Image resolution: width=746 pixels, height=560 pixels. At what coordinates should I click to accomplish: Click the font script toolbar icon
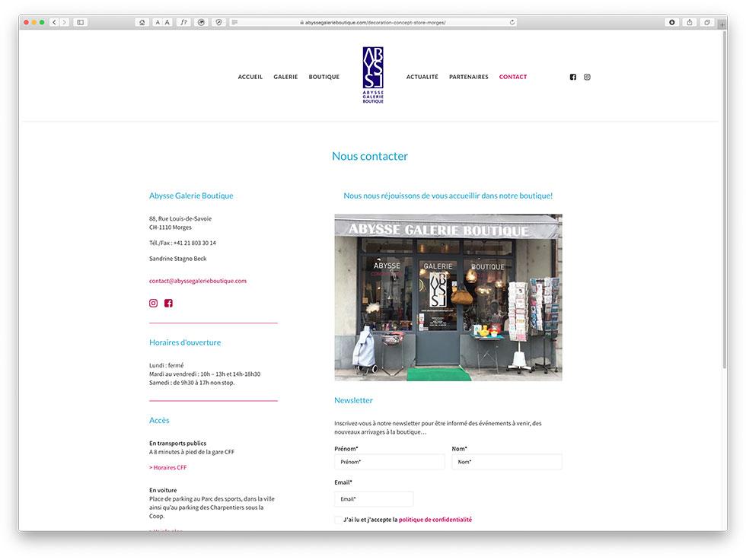(183, 22)
